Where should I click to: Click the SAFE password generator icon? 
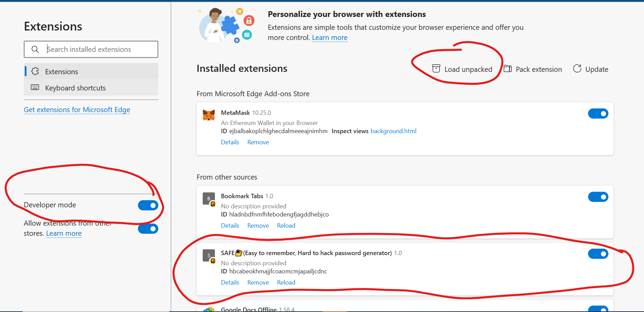coord(209,255)
